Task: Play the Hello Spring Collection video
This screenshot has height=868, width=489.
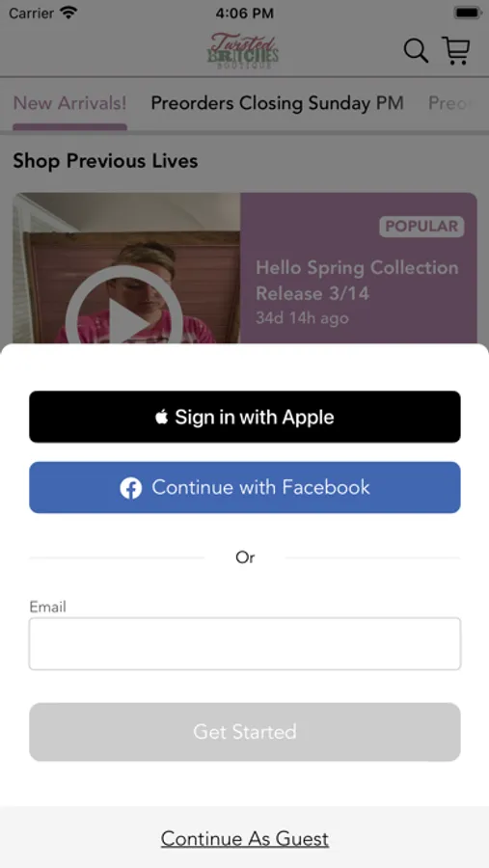Action: 123,321
